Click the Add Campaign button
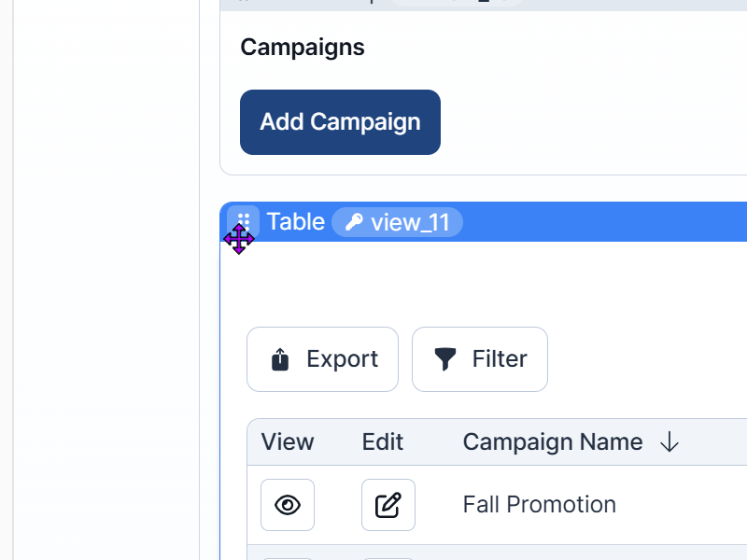747x560 pixels. 340,122
